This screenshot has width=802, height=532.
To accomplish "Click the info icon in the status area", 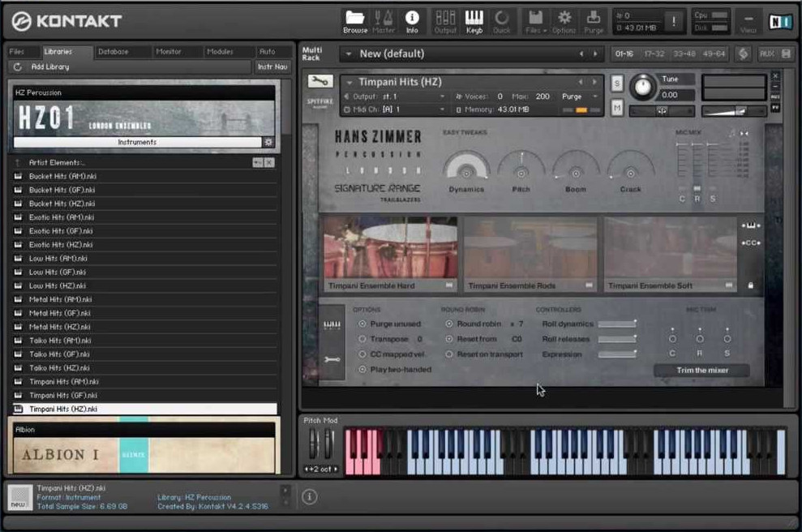I will tap(310, 496).
